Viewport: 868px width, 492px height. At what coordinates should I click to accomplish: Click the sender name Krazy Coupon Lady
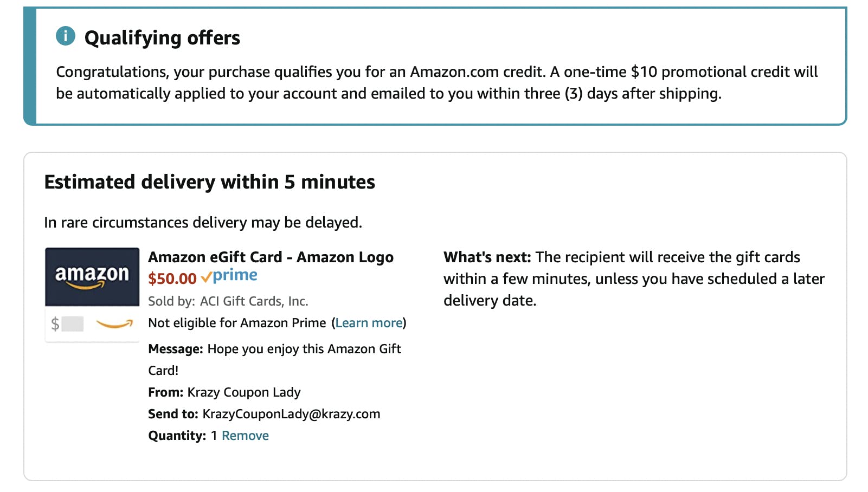tap(243, 392)
